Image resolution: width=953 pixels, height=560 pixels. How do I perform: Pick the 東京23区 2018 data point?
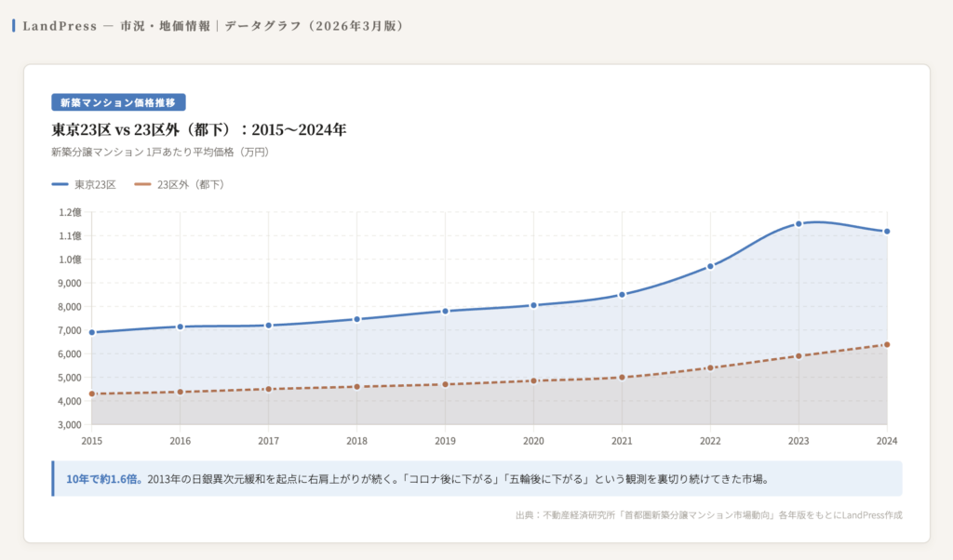(x=356, y=319)
